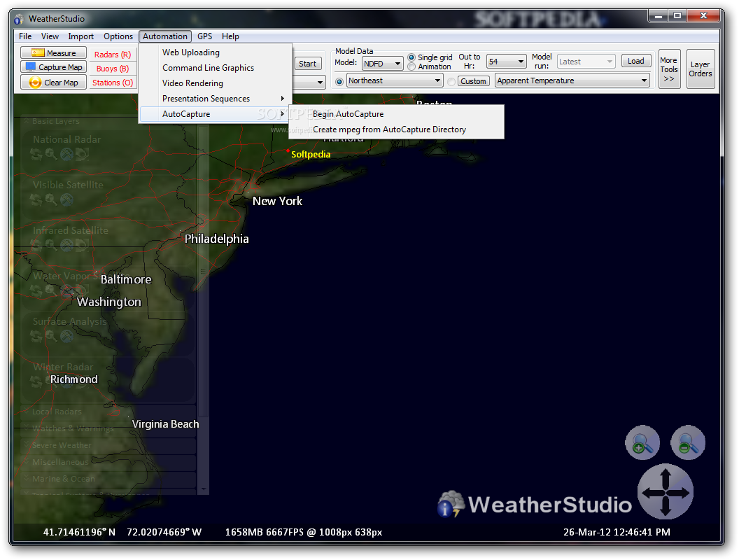Expand the Watches & Warnings section
This screenshot has height=560, width=739.
click(26, 428)
